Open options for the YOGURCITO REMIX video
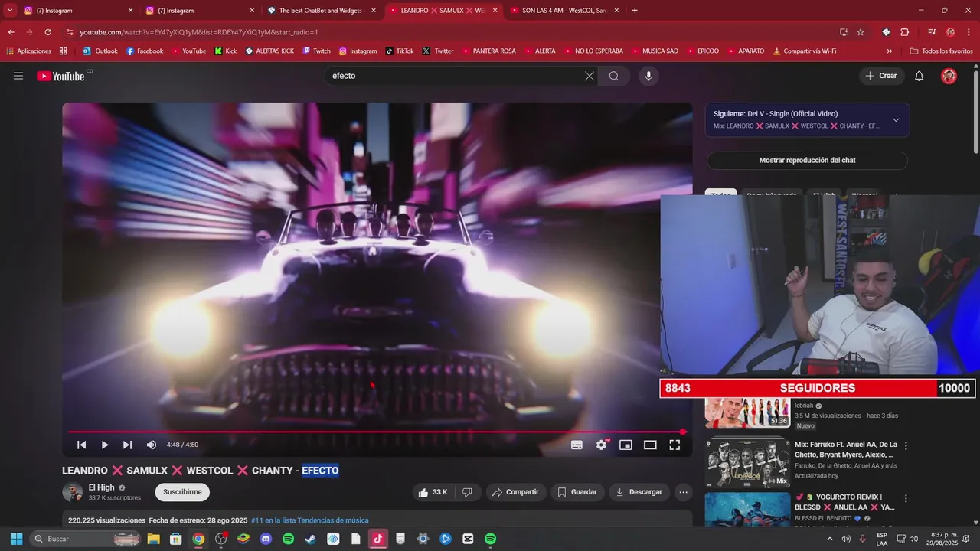This screenshot has width=980, height=551. coord(906,498)
